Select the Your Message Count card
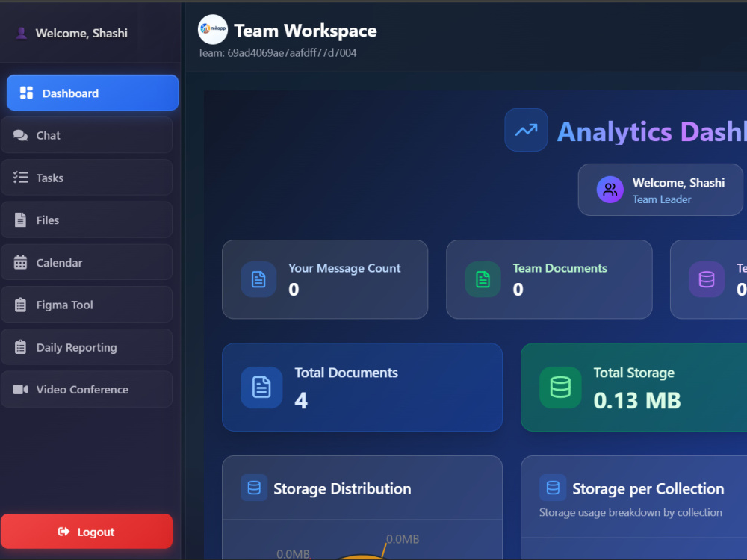 point(325,279)
